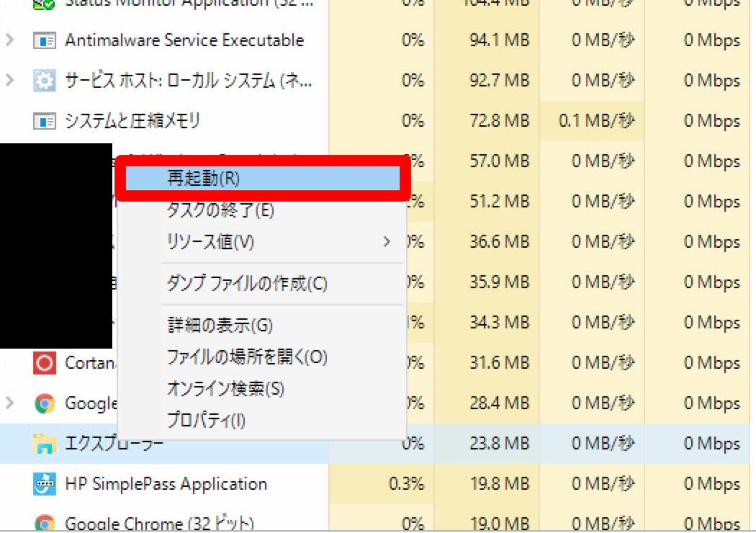Select ダンプ ファイルの作成(C) menu entry
756x533 pixels.
(247, 284)
